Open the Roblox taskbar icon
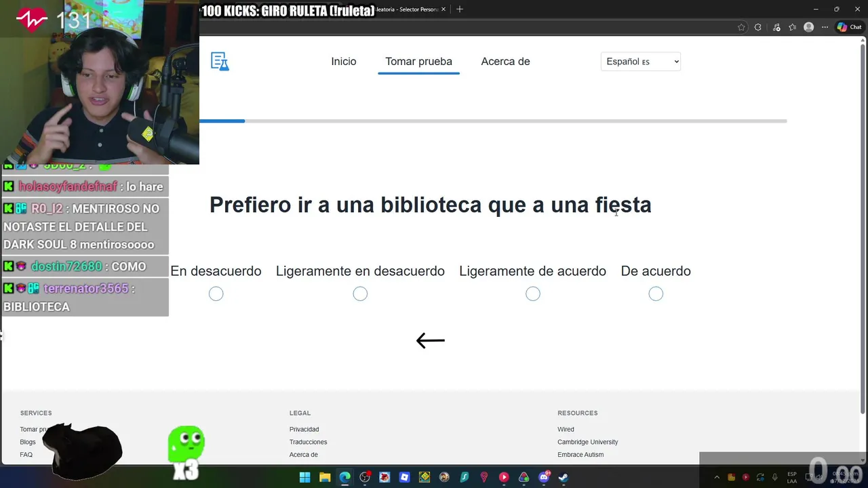Screen dimensions: 868x488 404,477
